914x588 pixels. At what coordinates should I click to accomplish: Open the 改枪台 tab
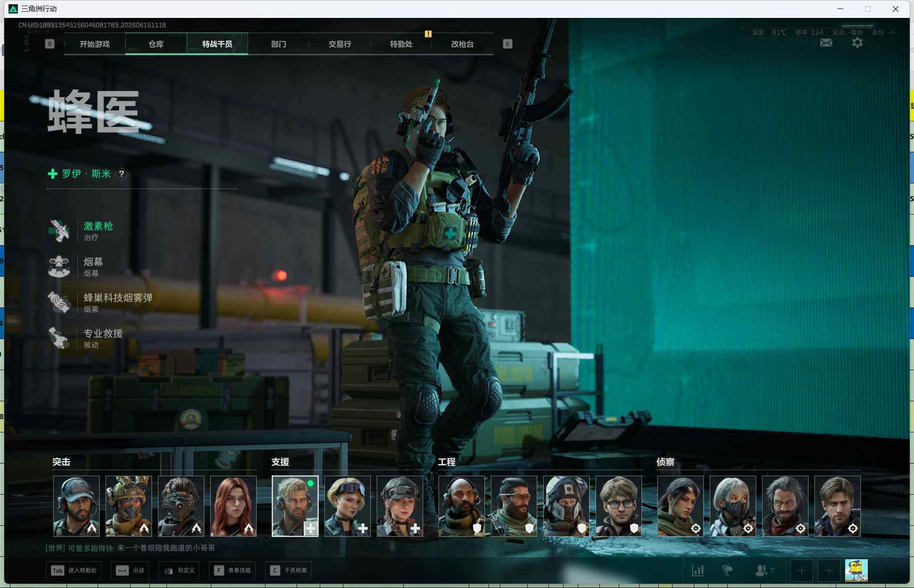pos(463,44)
